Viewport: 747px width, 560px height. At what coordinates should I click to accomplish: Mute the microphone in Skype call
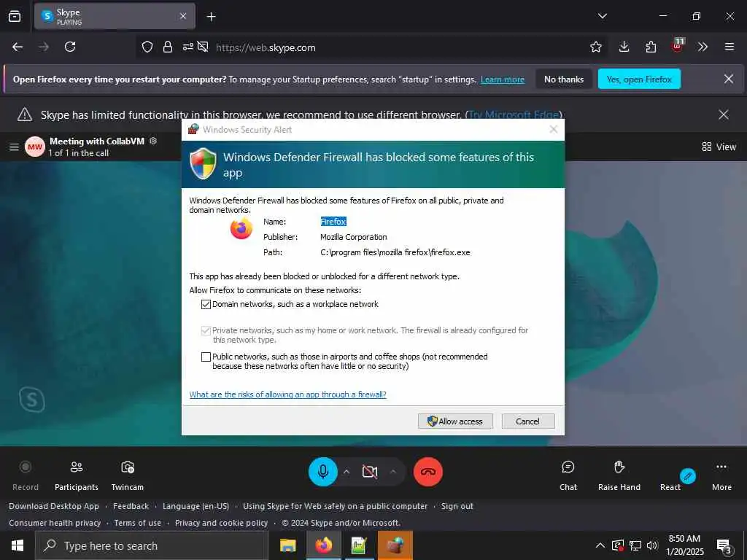coord(323,472)
